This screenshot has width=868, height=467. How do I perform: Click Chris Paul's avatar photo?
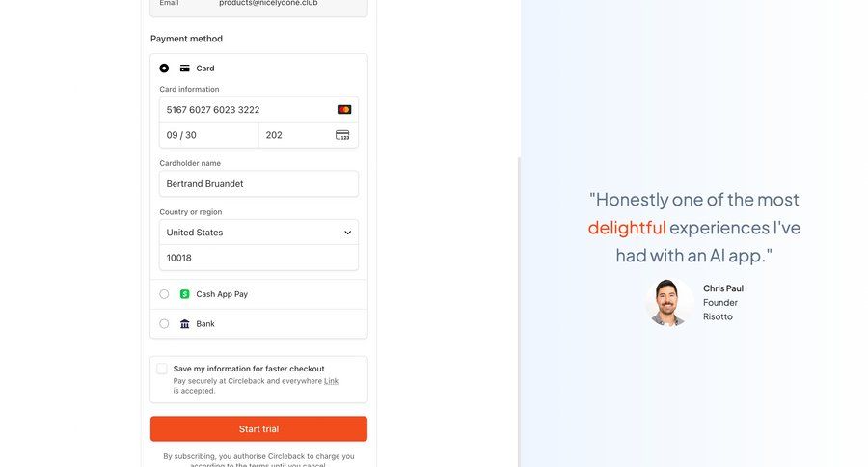tap(667, 302)
